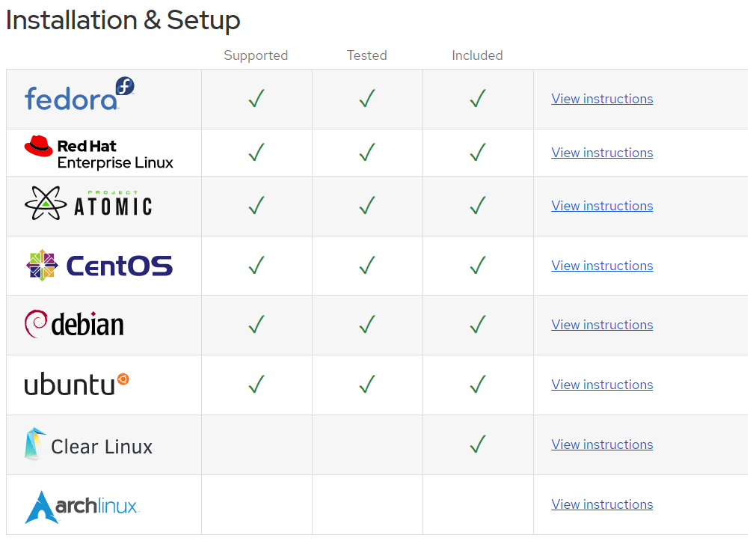Screen dimensions: 756x541
Task: Open View instructions for Debian
Action: pyautogui.click(x=602, y=325)
